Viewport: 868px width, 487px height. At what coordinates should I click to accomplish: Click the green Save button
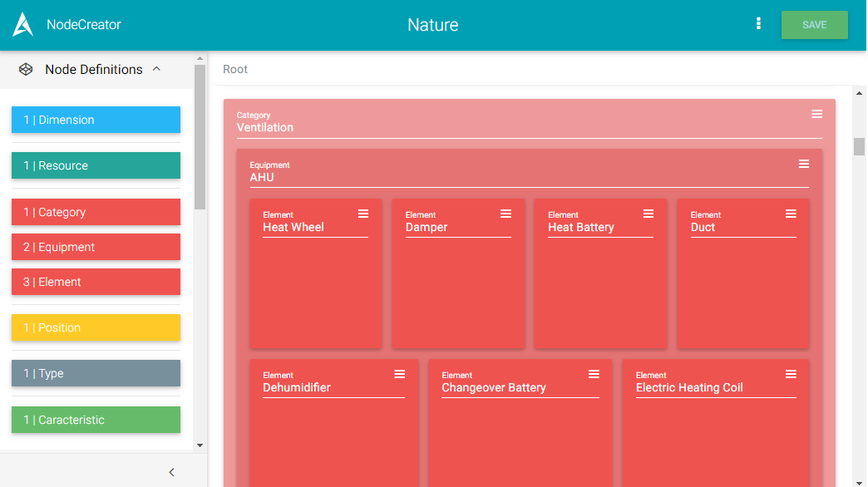[814, 25]
